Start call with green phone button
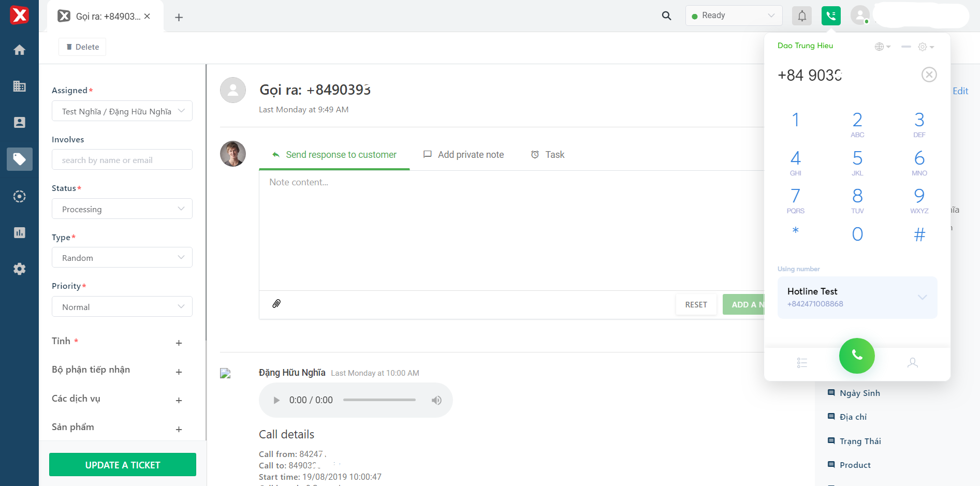Image resolution: width=980 pixels, height=486 pixels. 857,356
